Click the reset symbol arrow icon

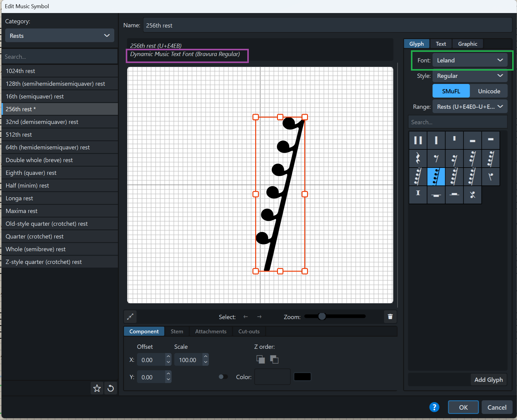110,388
